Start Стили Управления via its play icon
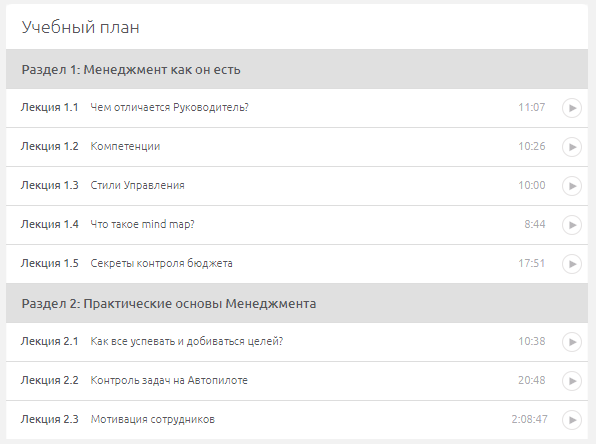 click(x=572, y=186)
